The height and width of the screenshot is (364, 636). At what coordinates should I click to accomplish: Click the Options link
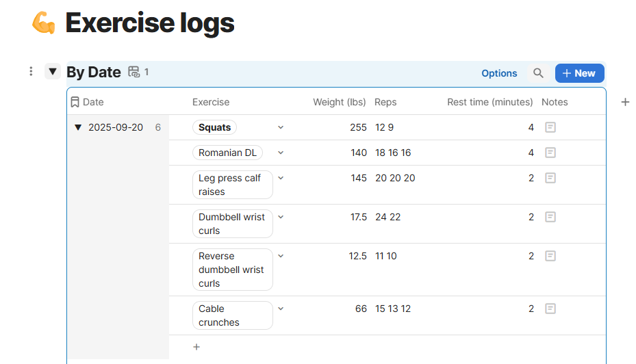[499, 73]
